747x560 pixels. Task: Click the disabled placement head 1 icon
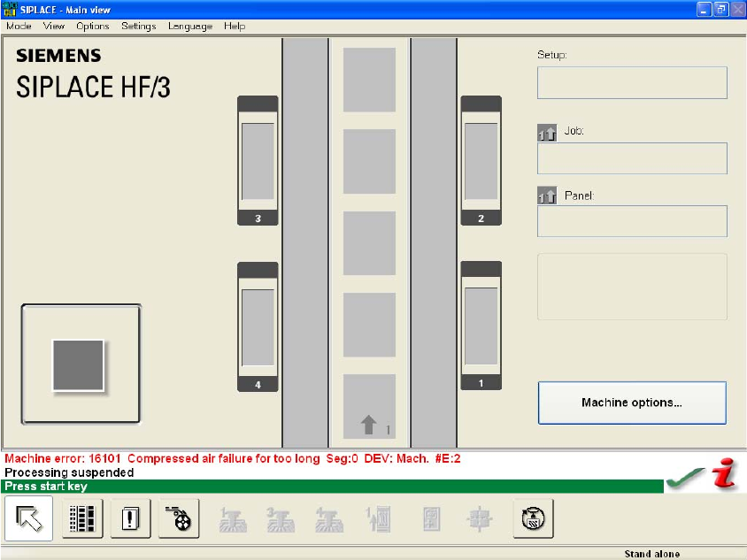(x=233, y=519)
